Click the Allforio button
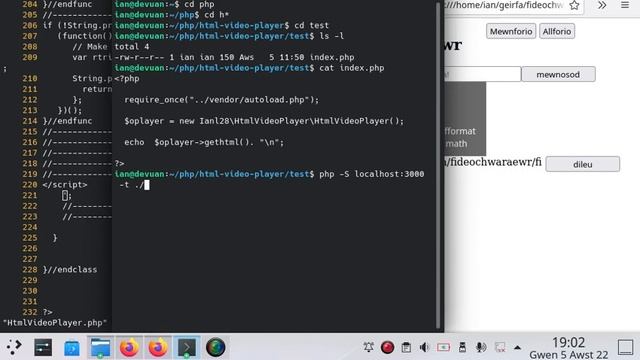The width and height of the screenshot is (640, 360). [x=557, y=31]
